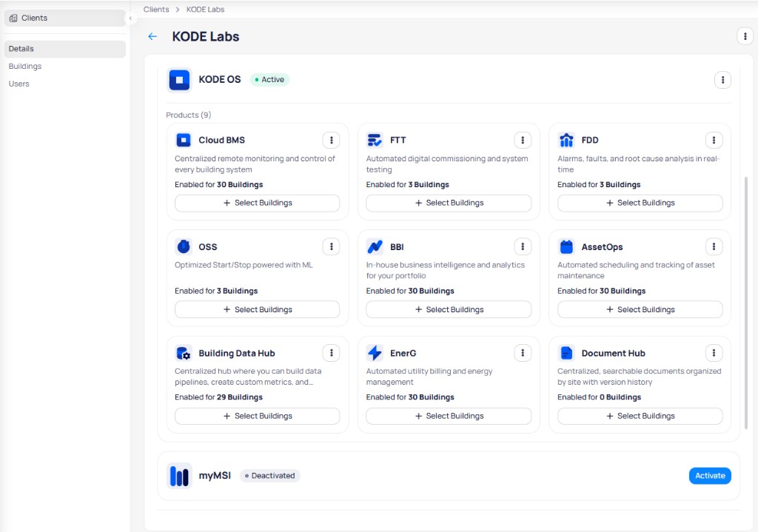The image size is (758, 532).
Task: Select Buildings for BBI
Action: click(449, 309)
